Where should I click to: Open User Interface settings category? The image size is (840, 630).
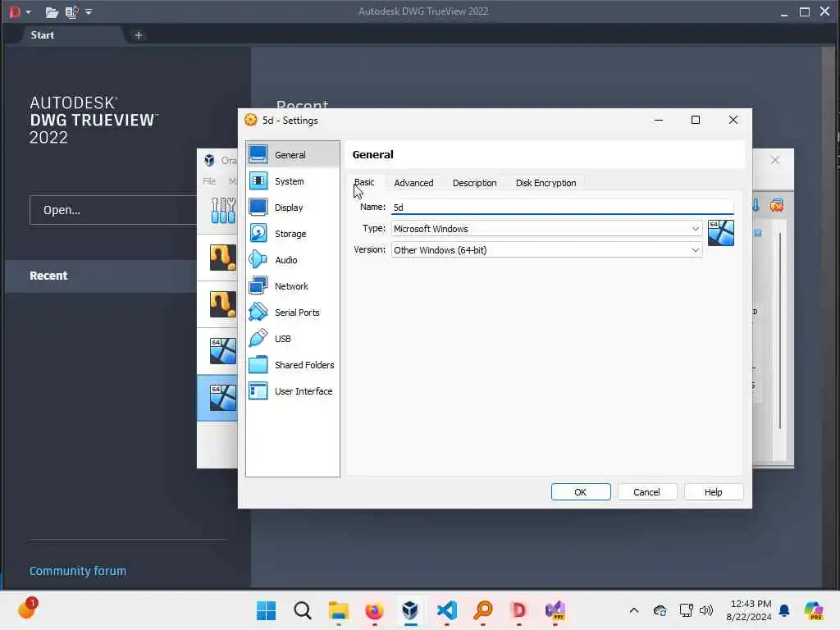293,391
